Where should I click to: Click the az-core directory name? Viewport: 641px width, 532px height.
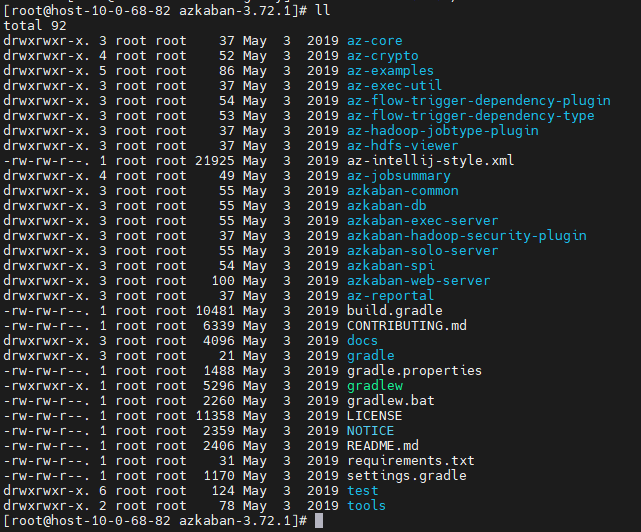coord(374,41)
